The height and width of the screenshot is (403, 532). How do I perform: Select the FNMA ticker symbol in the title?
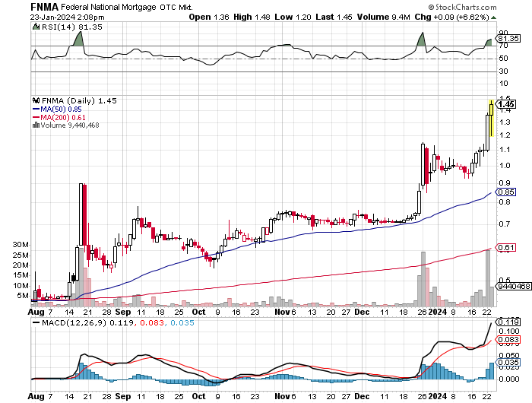44,7
